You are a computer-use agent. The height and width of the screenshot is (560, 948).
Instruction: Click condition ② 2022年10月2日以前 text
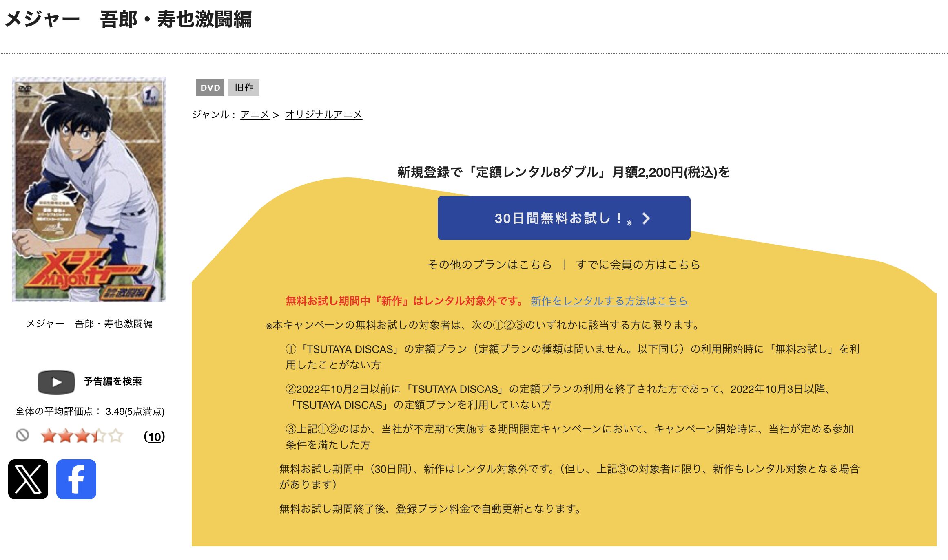pos(558,397)
